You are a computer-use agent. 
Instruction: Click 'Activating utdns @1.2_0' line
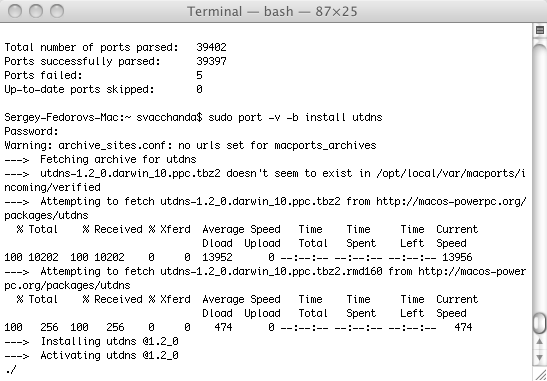click(x=91, y=355)
